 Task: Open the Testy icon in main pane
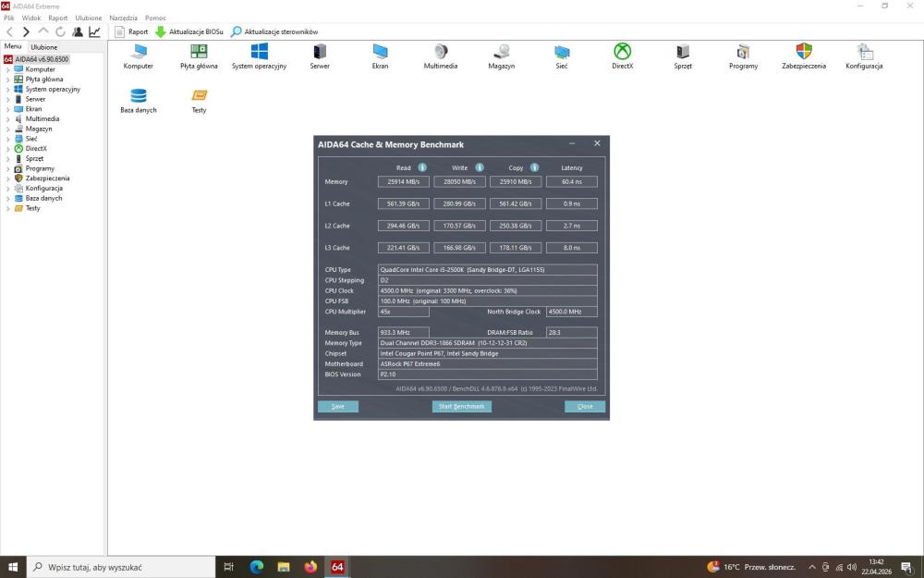[200, 95]
